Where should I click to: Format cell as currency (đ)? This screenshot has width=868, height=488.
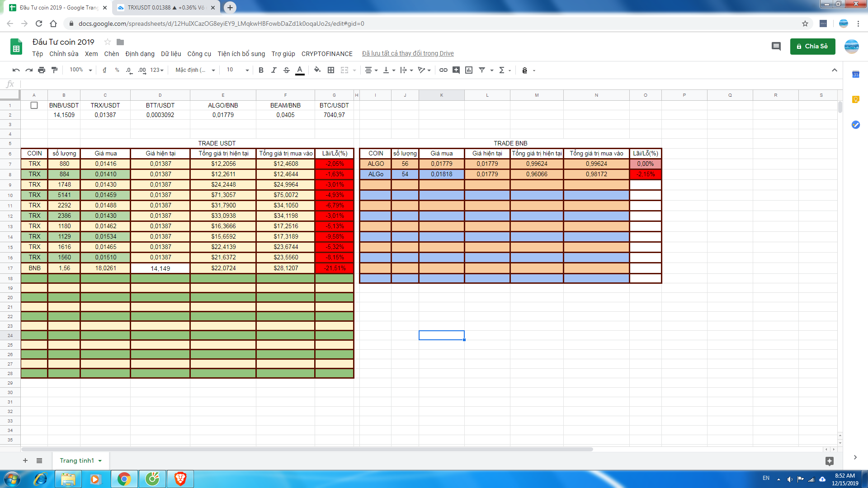[x=104, y=70]
